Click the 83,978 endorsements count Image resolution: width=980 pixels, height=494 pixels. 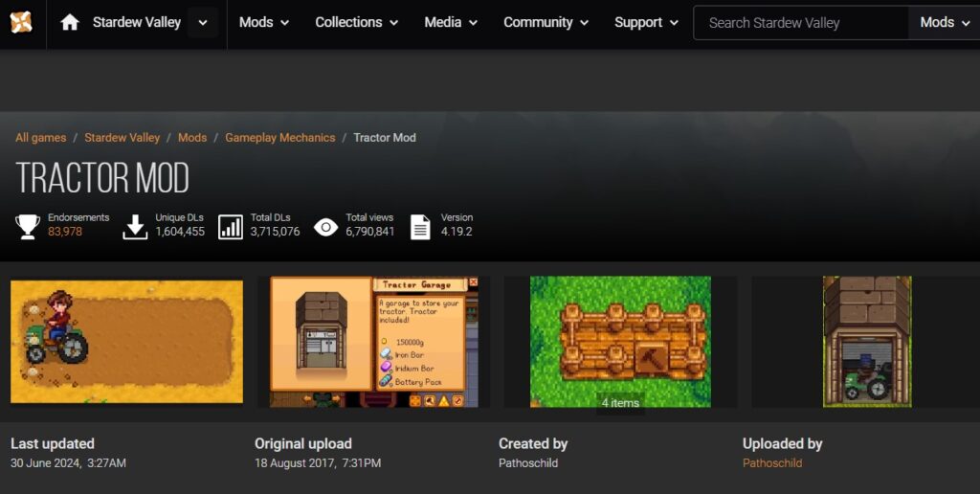coord(65,232)
